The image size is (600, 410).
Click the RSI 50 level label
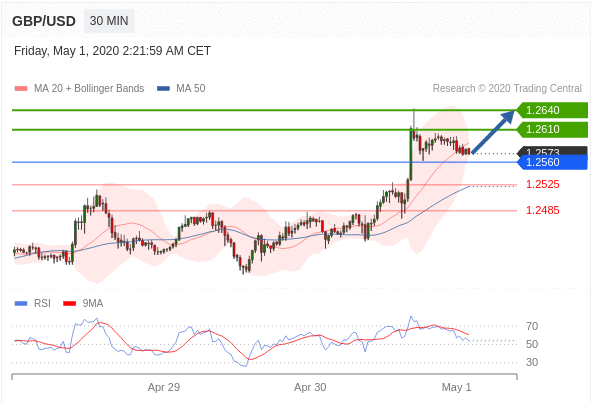[x=532, y=344]
